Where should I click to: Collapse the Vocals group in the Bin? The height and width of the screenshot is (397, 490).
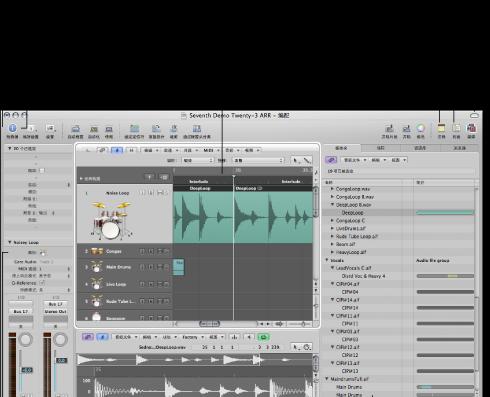pyautogui.click(x=327, y=260)
